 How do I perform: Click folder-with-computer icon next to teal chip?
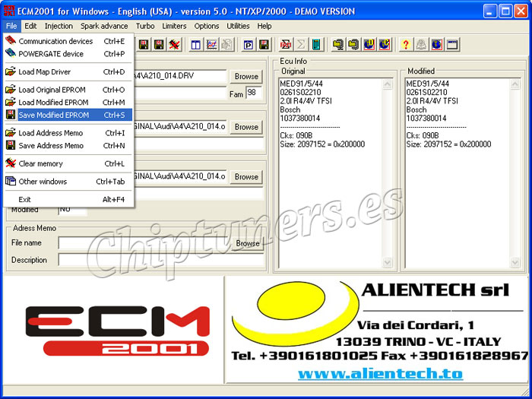(x=337, y=44)
